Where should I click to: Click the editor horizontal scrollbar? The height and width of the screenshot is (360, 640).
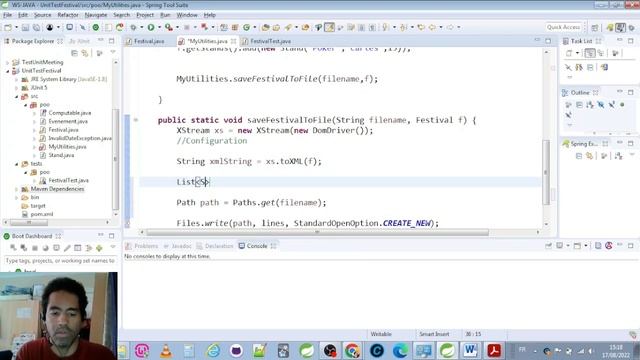coord(317,232)
